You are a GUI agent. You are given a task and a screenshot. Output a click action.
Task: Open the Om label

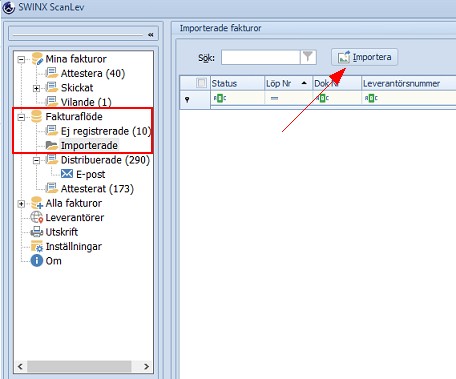[54, 261]
